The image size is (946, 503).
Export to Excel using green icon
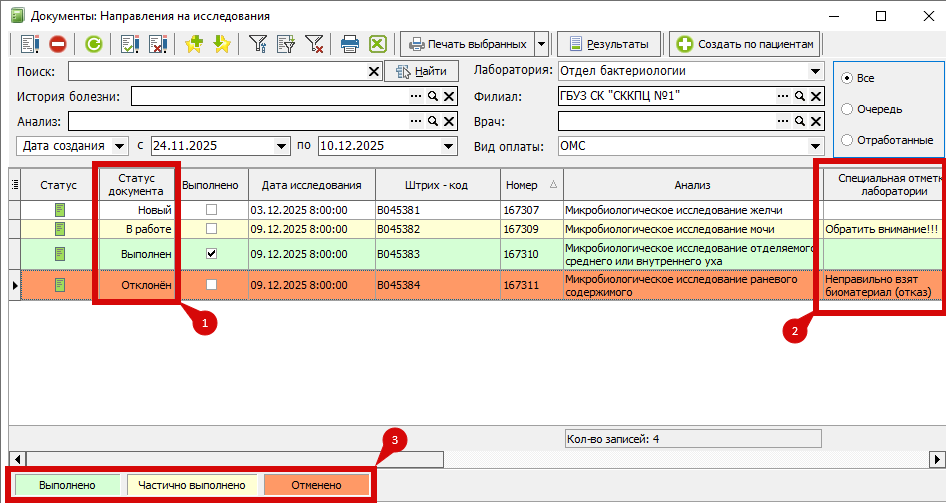click(x=378, y=44)
